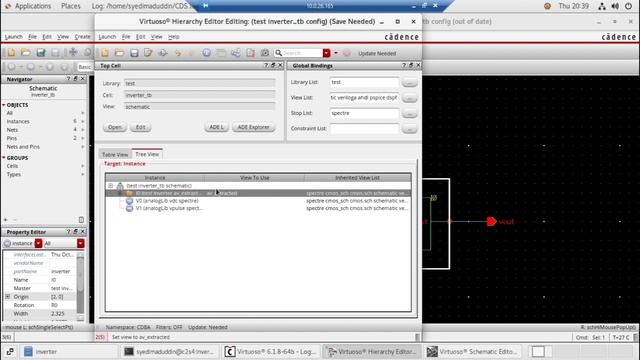Click the clipboard icon at Navigator bottom right
The image size is (640, 360).
(81, 220)
